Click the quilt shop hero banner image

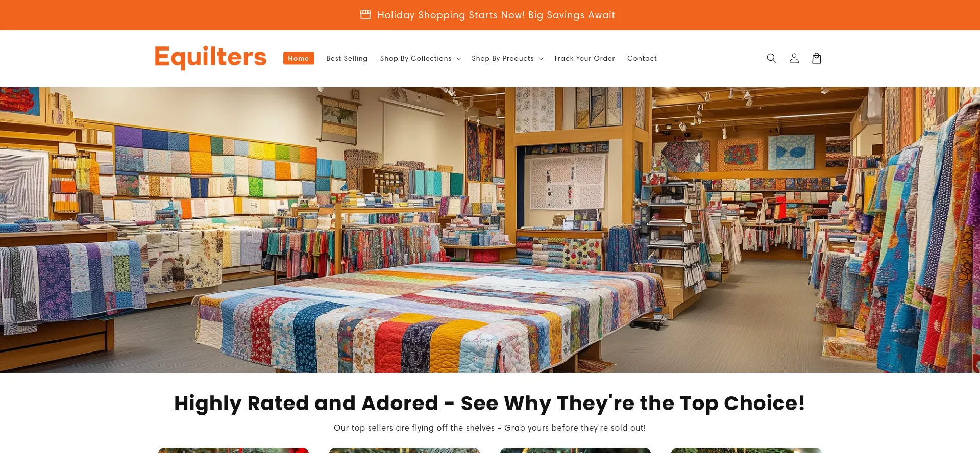(490, 230)
